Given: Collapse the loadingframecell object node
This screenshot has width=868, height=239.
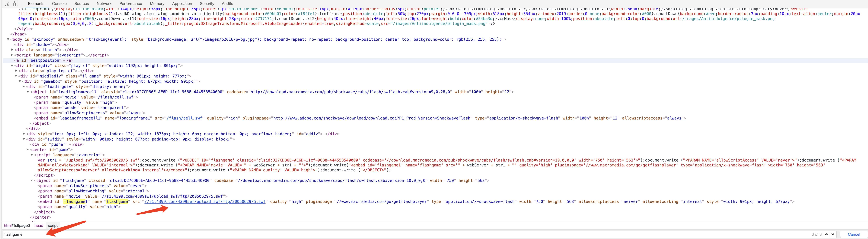Looking at the screenshot, I should pyautogui.click(x=28, y=92).
